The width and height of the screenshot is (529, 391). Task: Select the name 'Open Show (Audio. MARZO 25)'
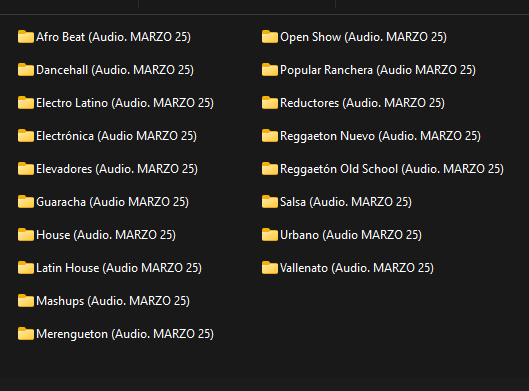point(363,37)
